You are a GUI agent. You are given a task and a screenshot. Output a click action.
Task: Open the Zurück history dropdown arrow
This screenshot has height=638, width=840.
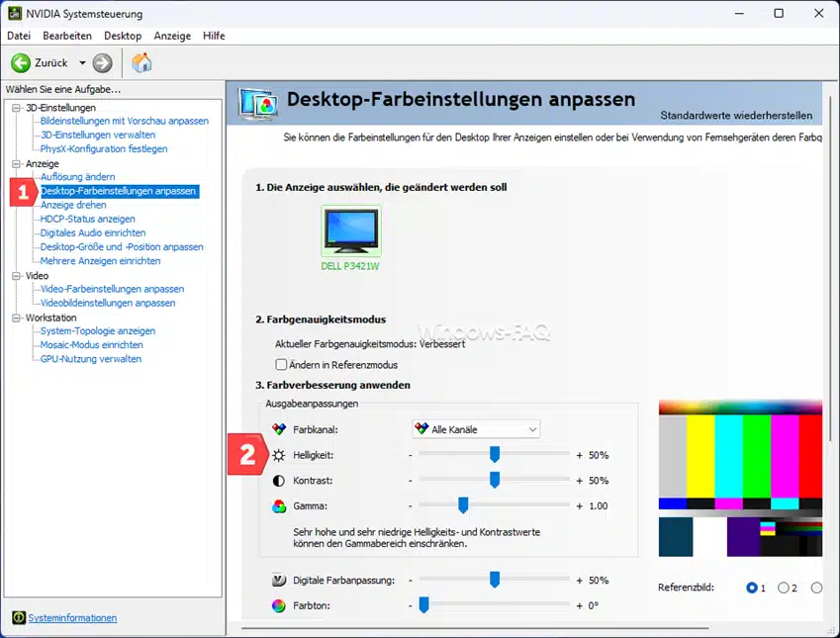[82, 62]
